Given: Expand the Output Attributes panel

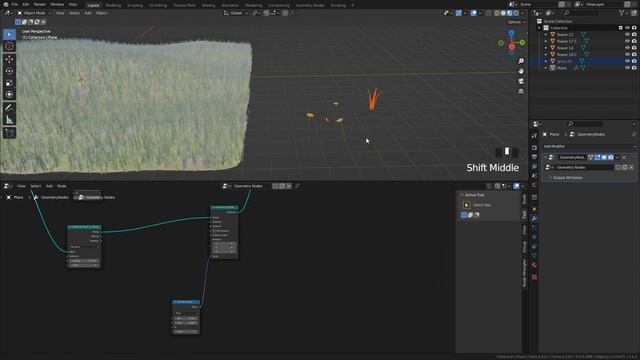Looking at the screenshot, I should pos(567,178).
